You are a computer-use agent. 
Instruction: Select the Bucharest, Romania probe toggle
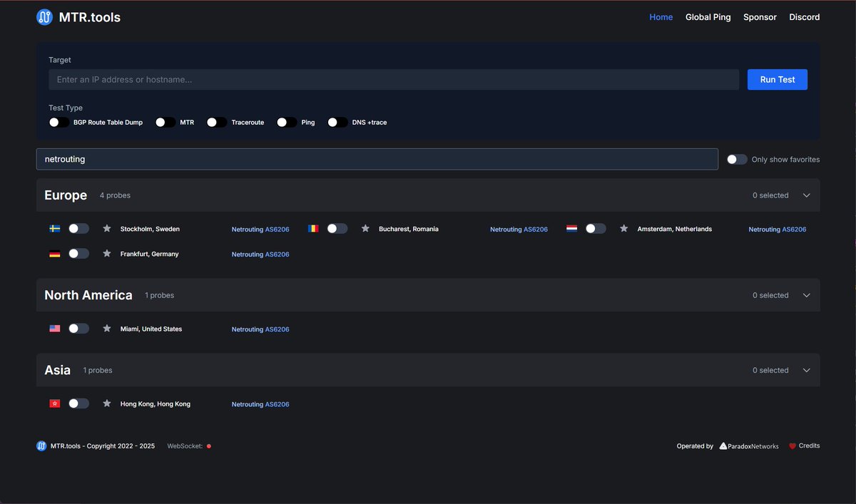coord(337,229)
